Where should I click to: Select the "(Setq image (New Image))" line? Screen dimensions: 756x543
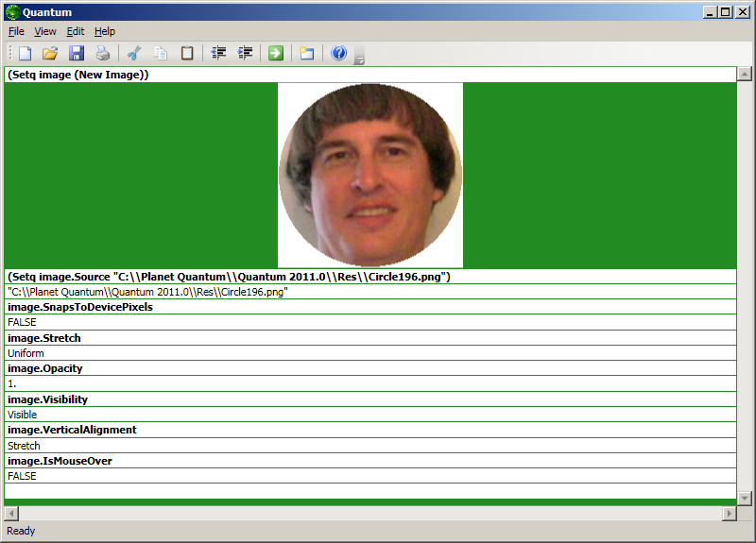(370, 75)
